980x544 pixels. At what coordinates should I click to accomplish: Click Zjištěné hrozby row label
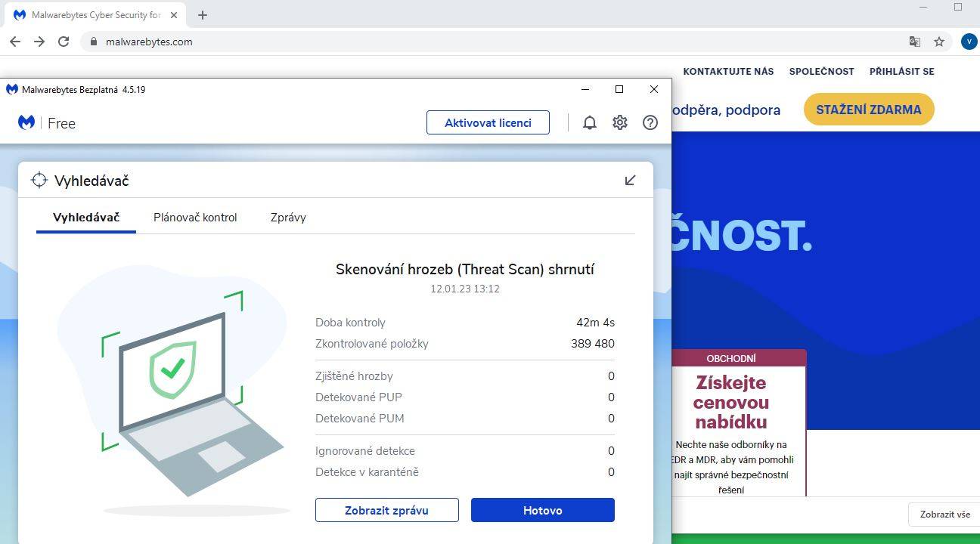[354, 376]
